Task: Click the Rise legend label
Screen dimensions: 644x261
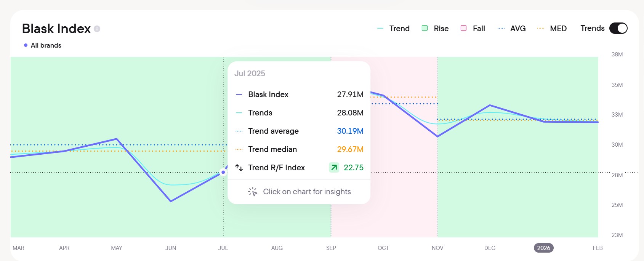Action: [441, 29]
